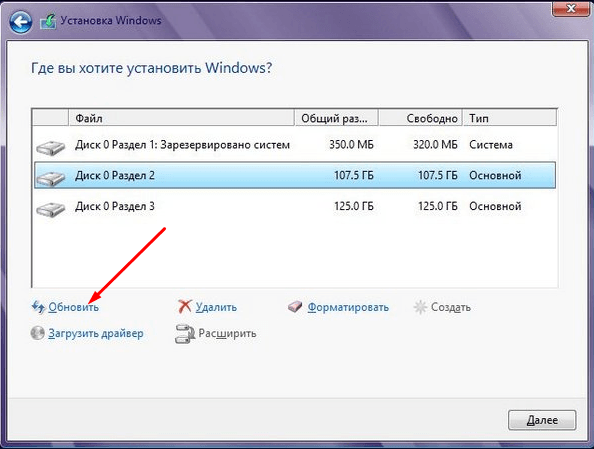Click free space 107.5 ГБ of Раздел 2
Screen dimensions: 594x449
(438, 175)
